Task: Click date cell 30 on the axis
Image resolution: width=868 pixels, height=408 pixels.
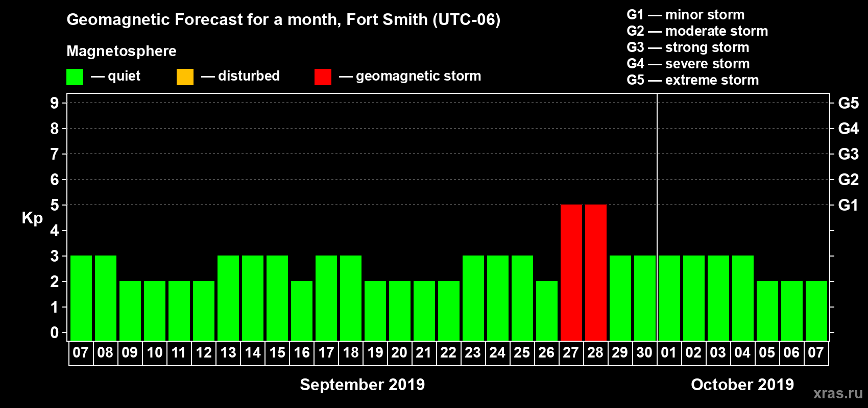Action: 645,353
